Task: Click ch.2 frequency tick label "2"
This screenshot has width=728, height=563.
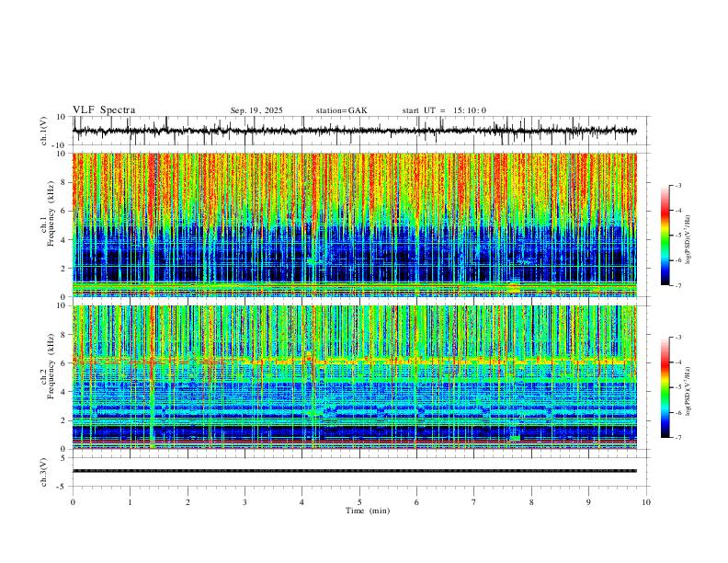Action: pos(63,420)
